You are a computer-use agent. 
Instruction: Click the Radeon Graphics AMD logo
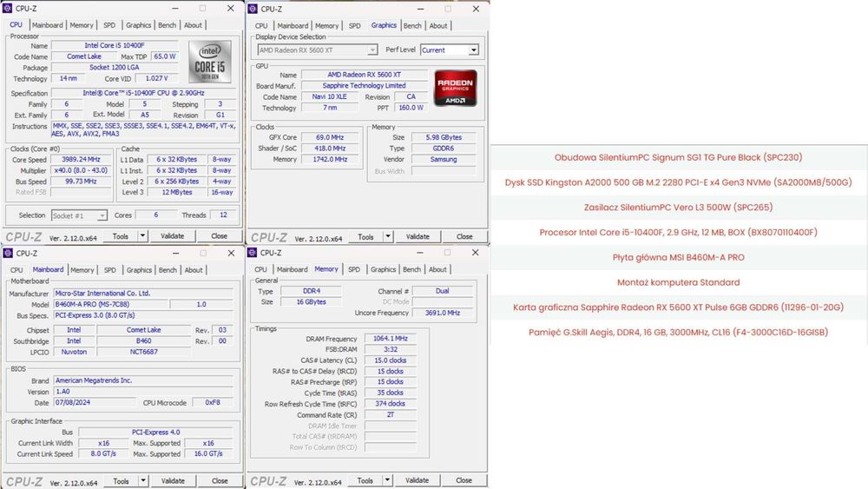point(455,88)
